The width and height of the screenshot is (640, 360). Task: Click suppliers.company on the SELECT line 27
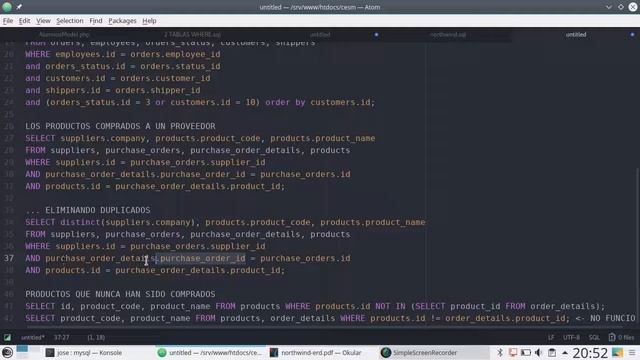102,138
